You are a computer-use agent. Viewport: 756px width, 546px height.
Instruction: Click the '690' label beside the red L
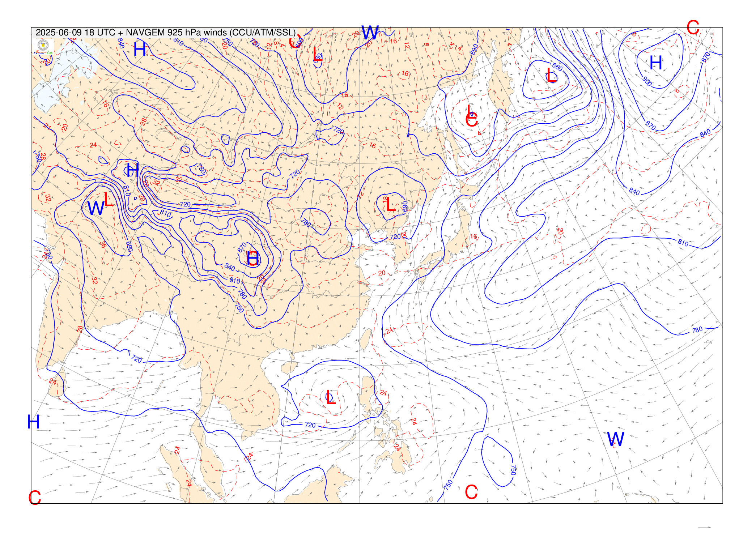(x=405, y=206)
